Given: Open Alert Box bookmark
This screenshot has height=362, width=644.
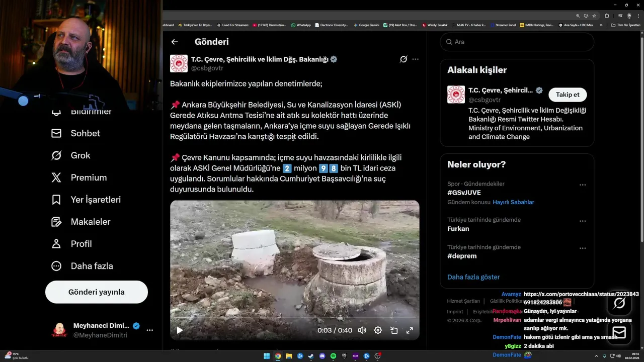Looking at the screenshot, I should point(400,25).
